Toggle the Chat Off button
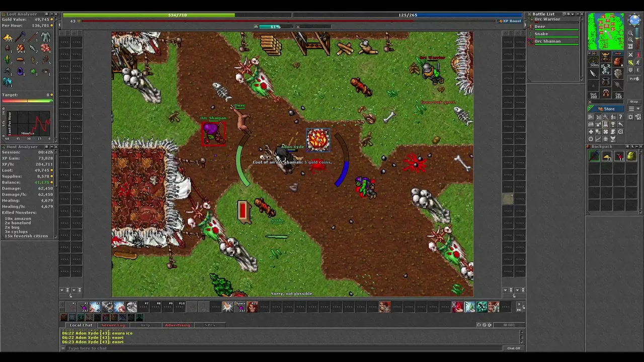 (514, 348)
